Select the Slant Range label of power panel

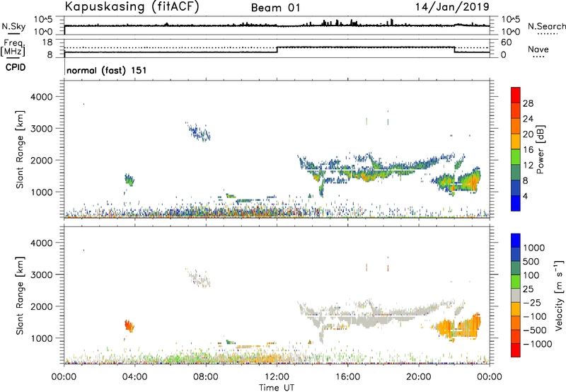[x=20, y=150]
